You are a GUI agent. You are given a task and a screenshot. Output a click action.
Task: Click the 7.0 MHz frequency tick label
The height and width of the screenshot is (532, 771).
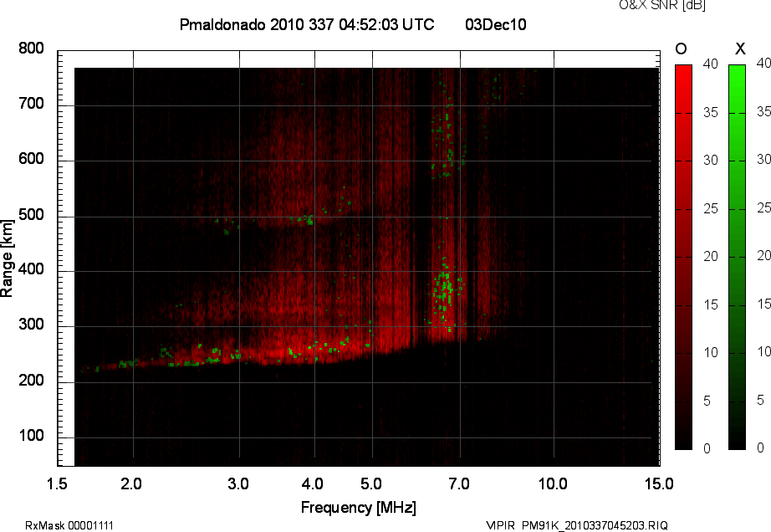(458, 483)
